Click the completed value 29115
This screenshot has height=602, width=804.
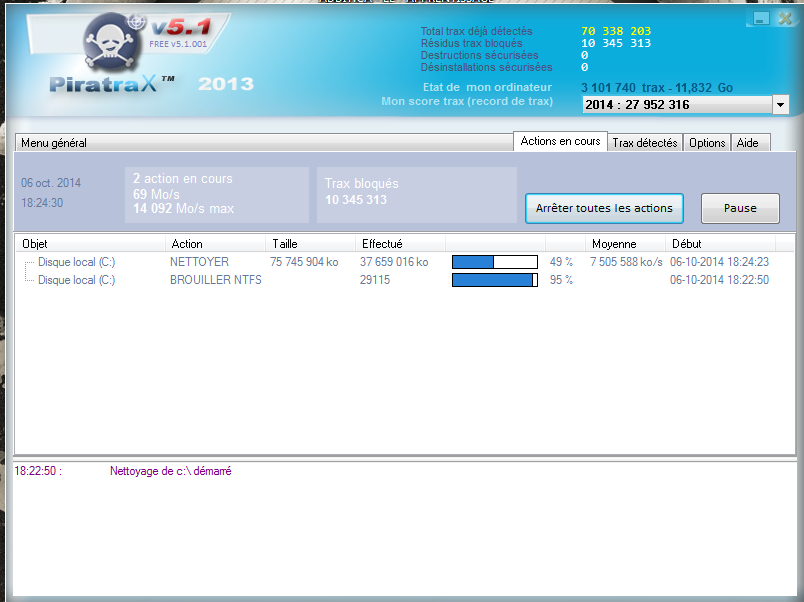pyautogui.click(x=375, y=280)
